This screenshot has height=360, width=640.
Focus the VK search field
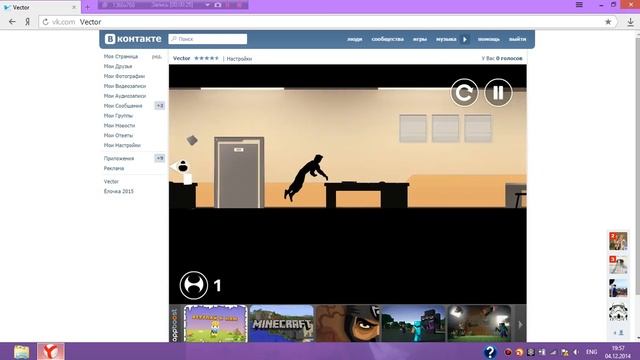pos(208,39)
